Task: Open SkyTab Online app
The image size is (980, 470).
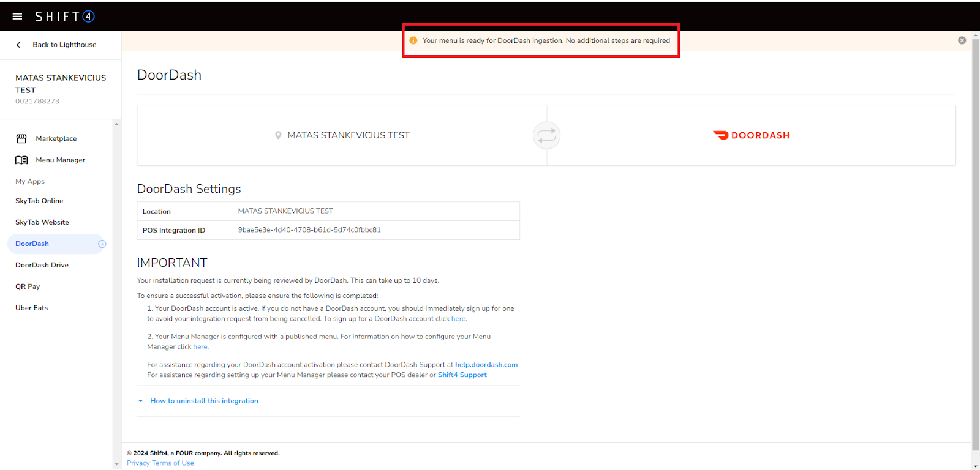Action: 39,201
